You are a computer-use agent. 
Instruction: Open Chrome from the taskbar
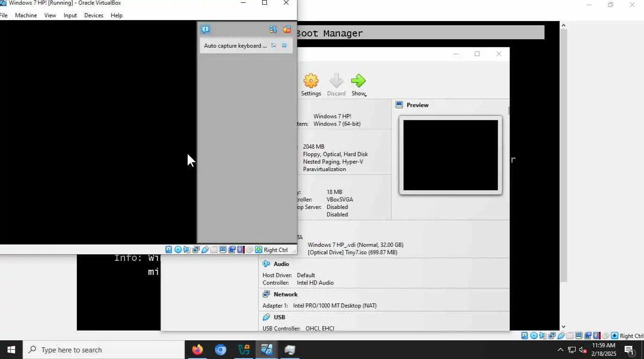click(220, 350)
